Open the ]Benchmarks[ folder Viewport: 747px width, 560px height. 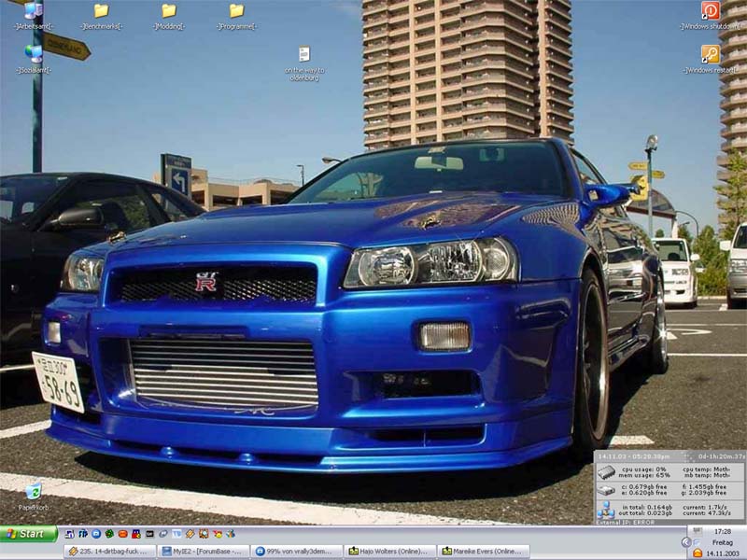tap(101, 16)
